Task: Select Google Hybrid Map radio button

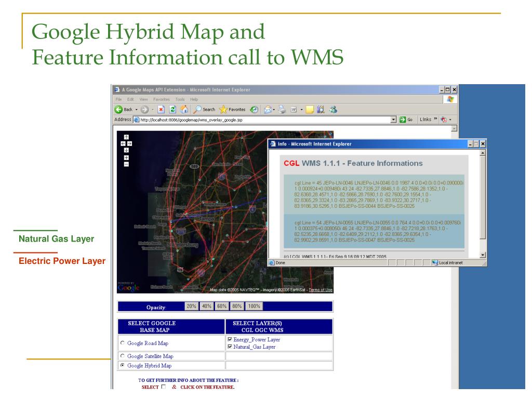Action: coord(123,365)
